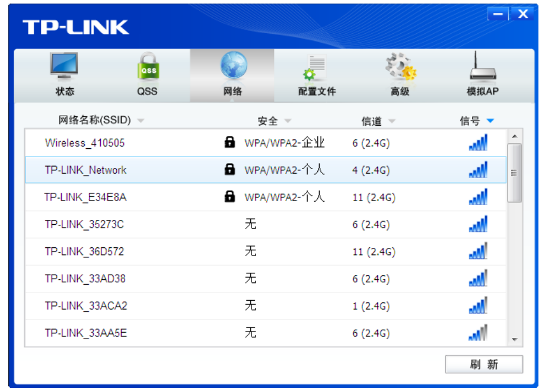Open the 高级 gears icon
The height and width of the screenshot is (392, 542).
pos(401,66)
